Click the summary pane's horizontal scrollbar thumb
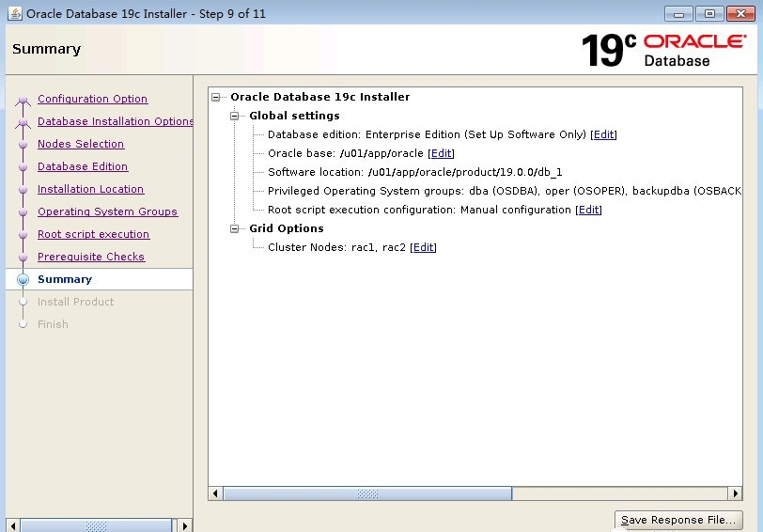 [x=367, y=493]
